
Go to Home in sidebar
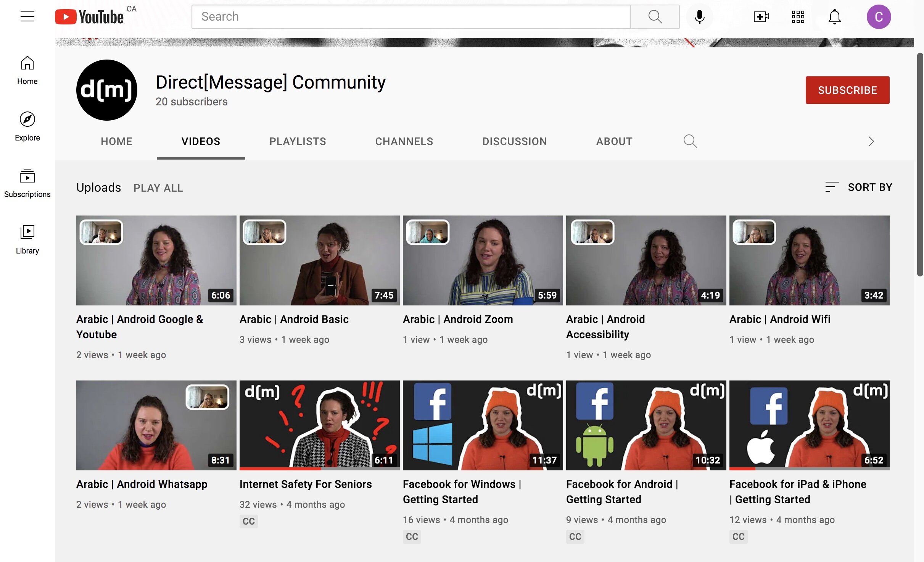coord(27,70)
